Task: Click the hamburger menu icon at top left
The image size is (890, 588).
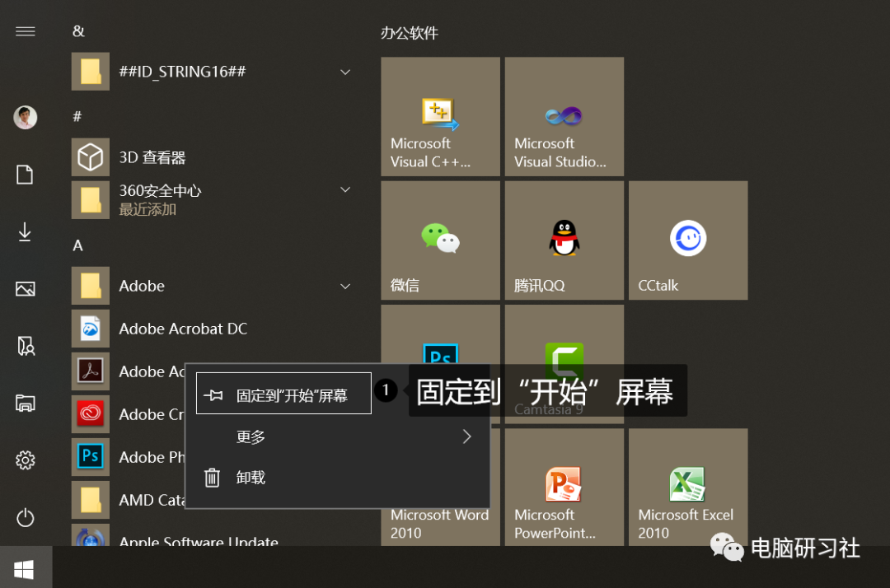Action: 25,31
